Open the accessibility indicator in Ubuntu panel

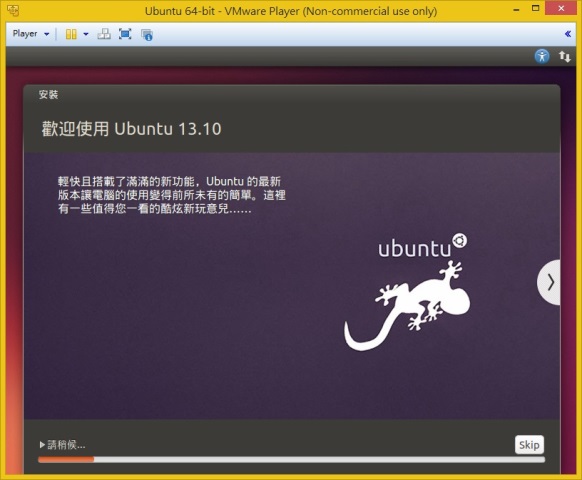coord(542,56)
